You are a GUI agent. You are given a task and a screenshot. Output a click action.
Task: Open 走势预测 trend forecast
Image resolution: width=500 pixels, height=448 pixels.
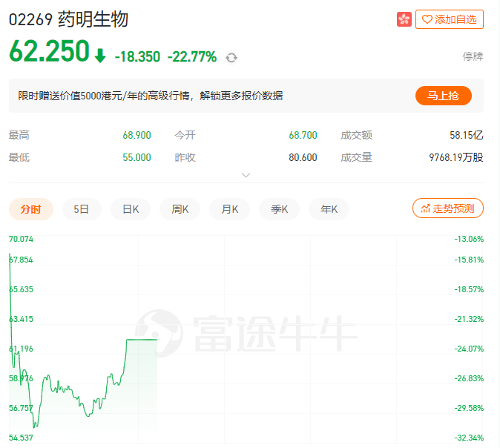point(448,208)
